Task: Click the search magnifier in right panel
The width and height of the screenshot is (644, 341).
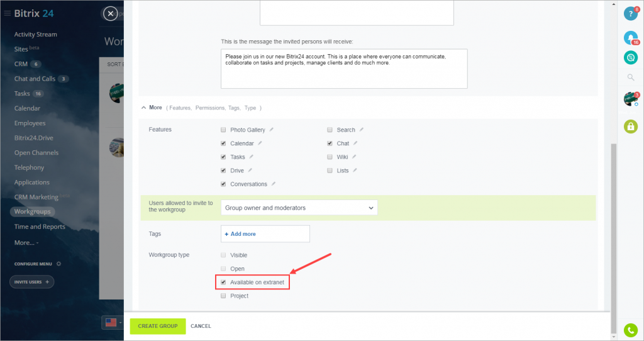Action: coord(631,77)
